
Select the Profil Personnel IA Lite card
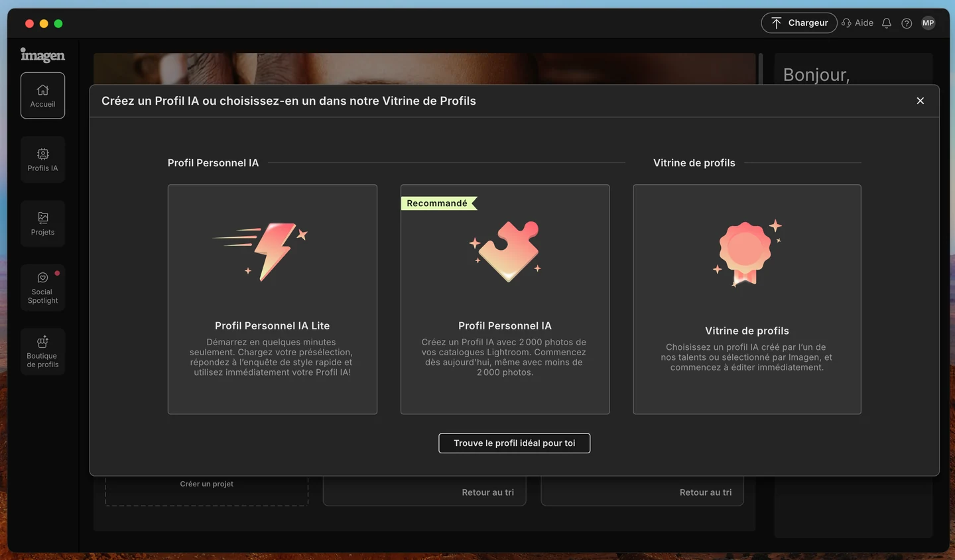[x=273, y=299]
